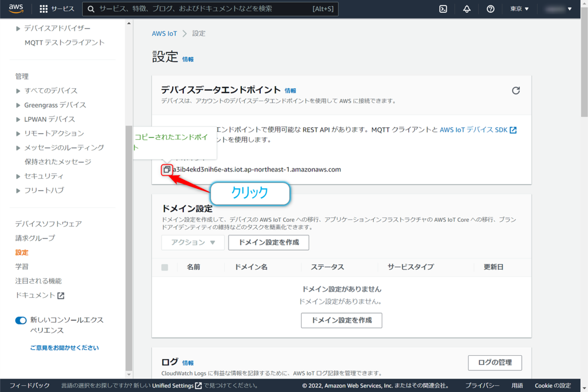
Task: Check the domain table select-all checkbox
Action: click(x=165, y=267)
